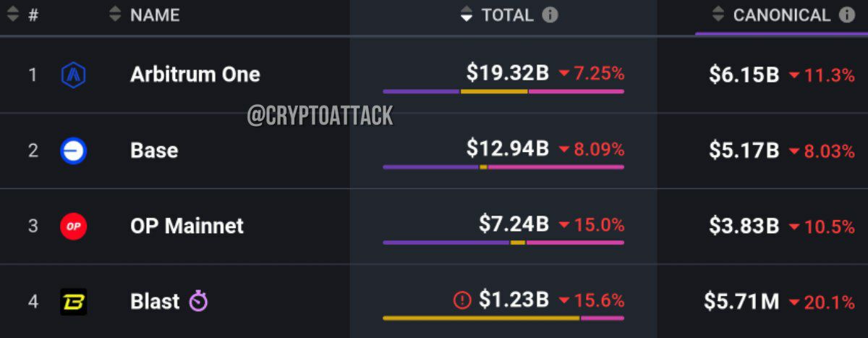Click the Blast $5.71M canonical value
This screenshot has width=868, height=338.
741,301
